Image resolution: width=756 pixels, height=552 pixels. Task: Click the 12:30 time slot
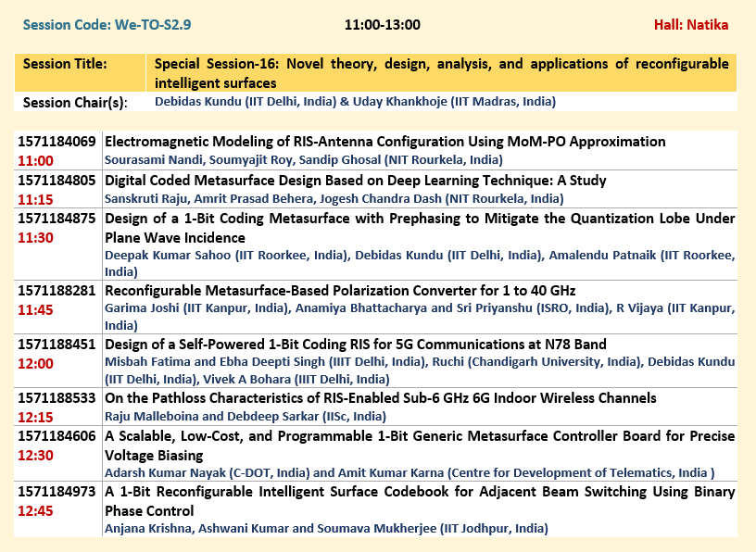34,455
